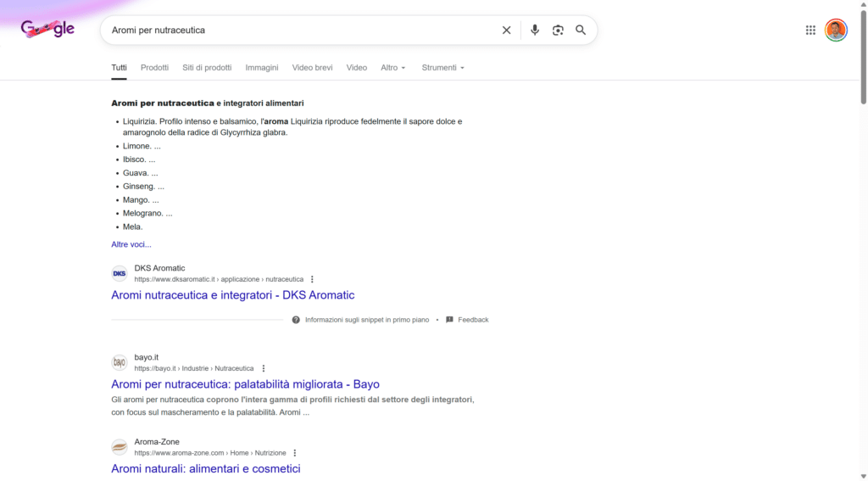Viewport: 868px width, 481px height.
Task: Expand the Strumenti dropdown
Action: (x=443, y=68)
